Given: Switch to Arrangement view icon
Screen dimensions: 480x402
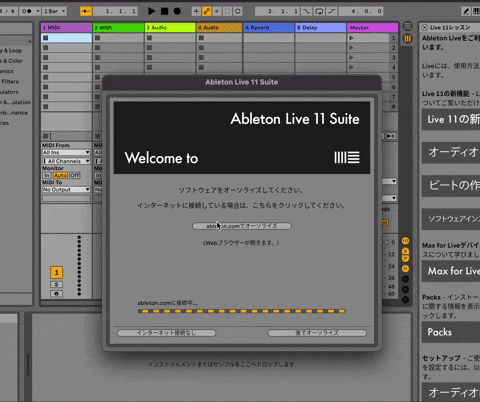Looking at the screenshot, I should point(407,26).
